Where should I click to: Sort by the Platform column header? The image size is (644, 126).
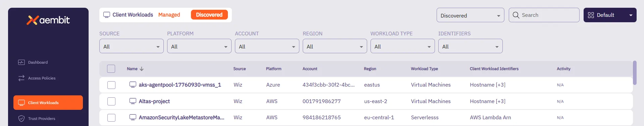click(274, 69)
